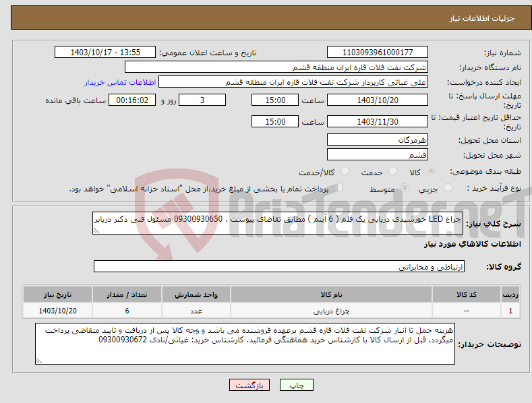
Task: Click the جزئیات اطلاعات نیاز page header
Action: (482, 18)
